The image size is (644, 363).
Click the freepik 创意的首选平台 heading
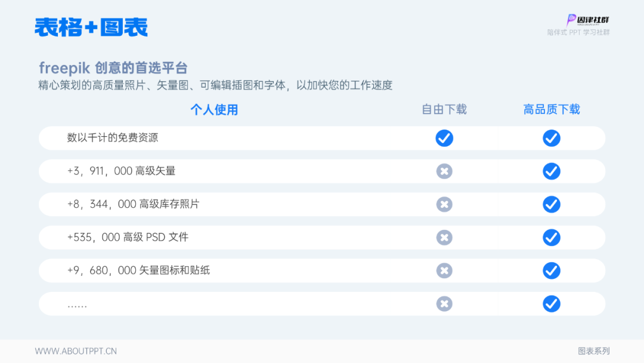[x=113, y=68]
